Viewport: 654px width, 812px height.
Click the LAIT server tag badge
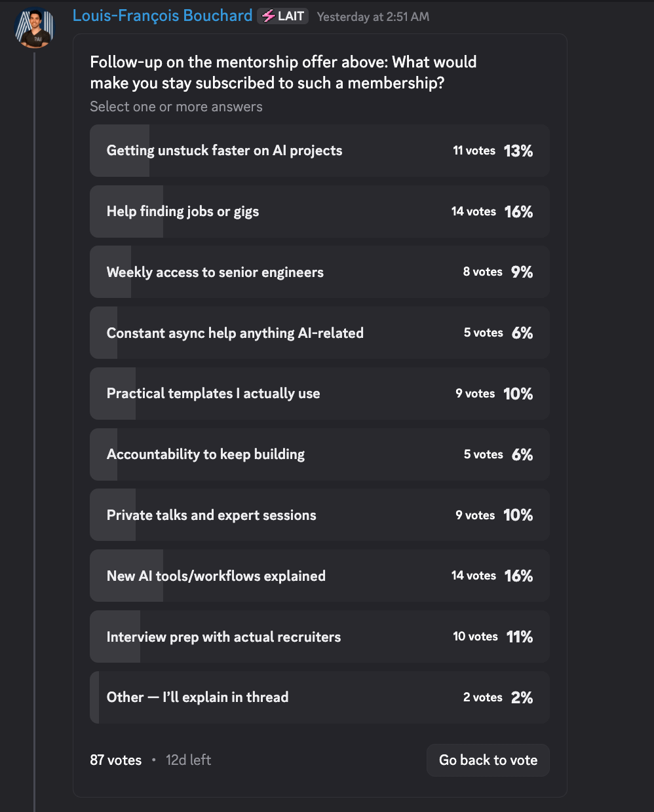pos(283,16)
